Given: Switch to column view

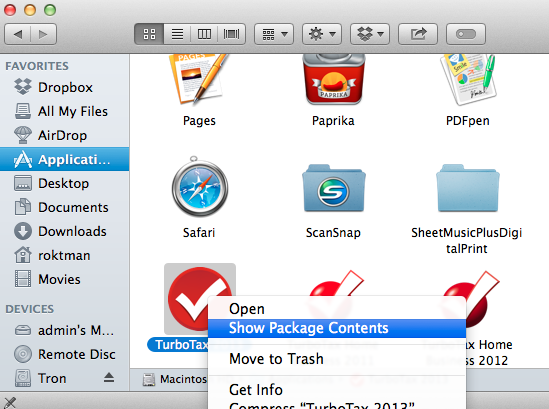Looking at the screenshot, I should 204,34.
